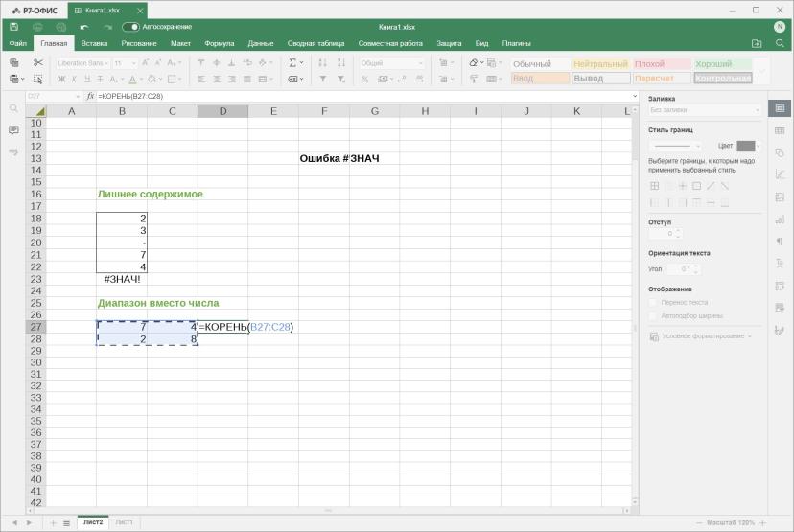Apply the Обычный cell style
The height and width of the screenshot is (532, 794).
540,64
